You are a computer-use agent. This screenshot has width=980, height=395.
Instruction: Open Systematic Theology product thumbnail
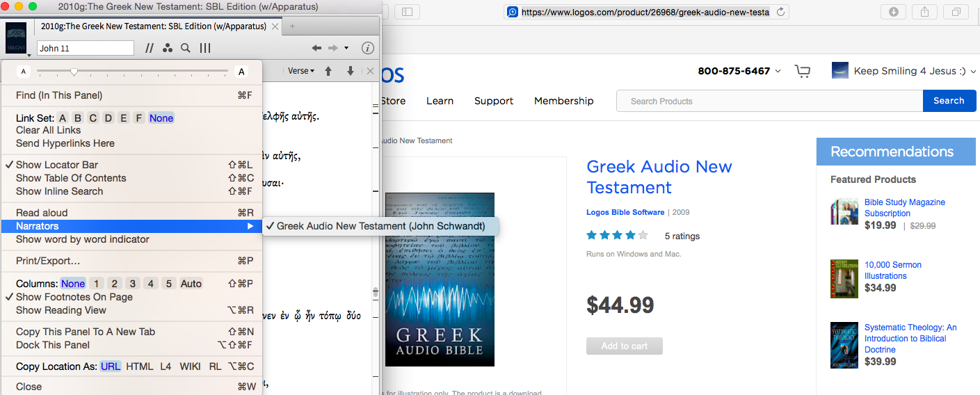(x=844, y=345)
